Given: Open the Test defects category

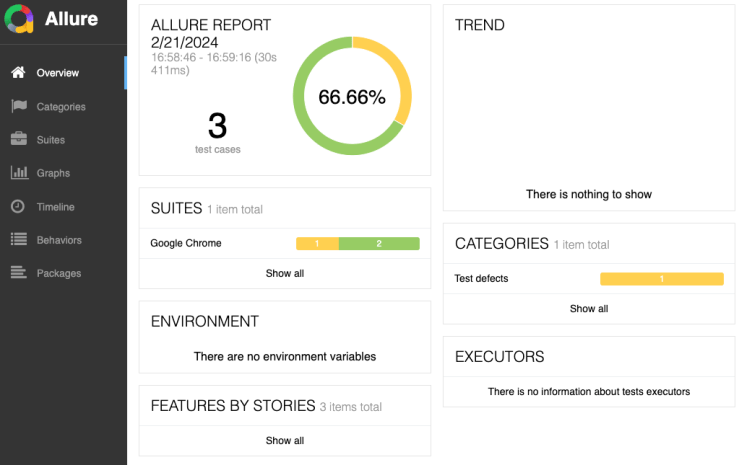Looking at the screenshot, I should [481, 278].
